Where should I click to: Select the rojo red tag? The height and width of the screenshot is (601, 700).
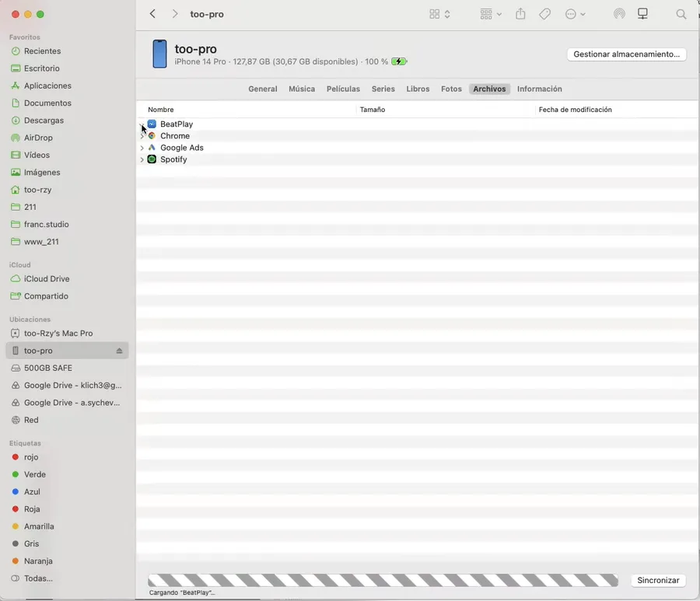point(31,457)
